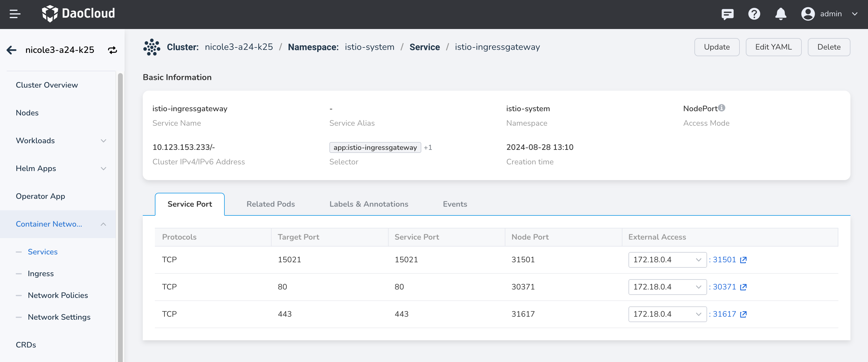Collapse the Container Network section chevron
The width and height of the screenshot is (868, 362).
[103, 224]
